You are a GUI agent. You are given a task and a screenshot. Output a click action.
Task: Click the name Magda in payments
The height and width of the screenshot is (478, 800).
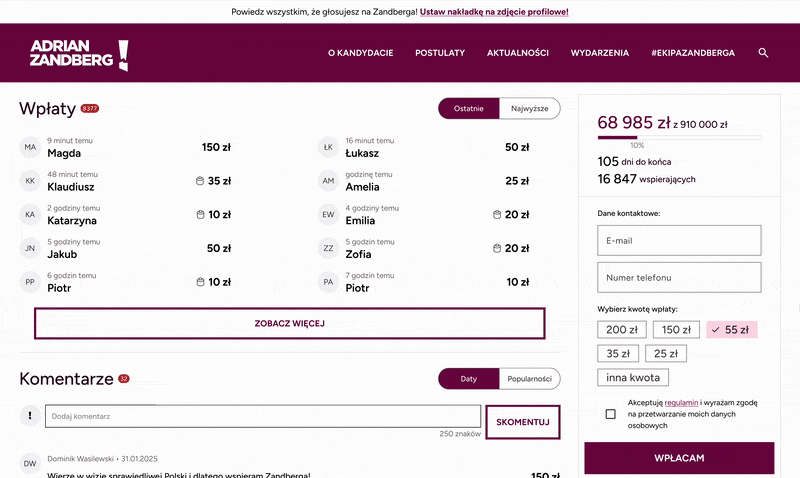[x=64, y=153]
